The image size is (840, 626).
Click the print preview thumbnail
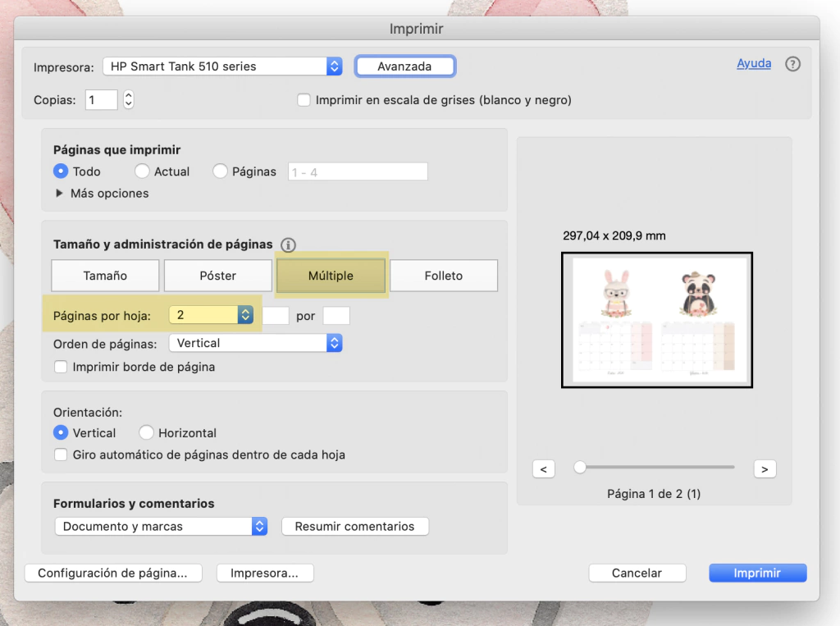click(657, 320)
